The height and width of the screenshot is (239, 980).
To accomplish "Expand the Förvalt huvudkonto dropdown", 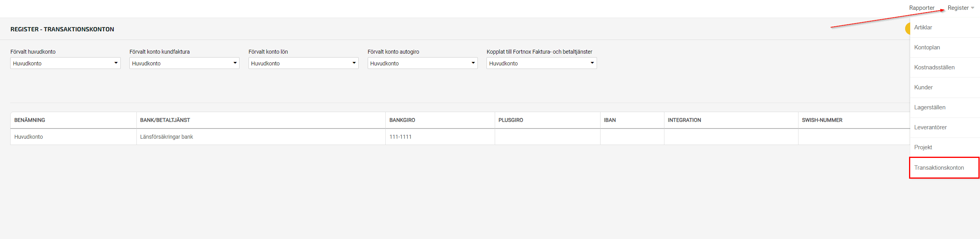I will [65, 63].
